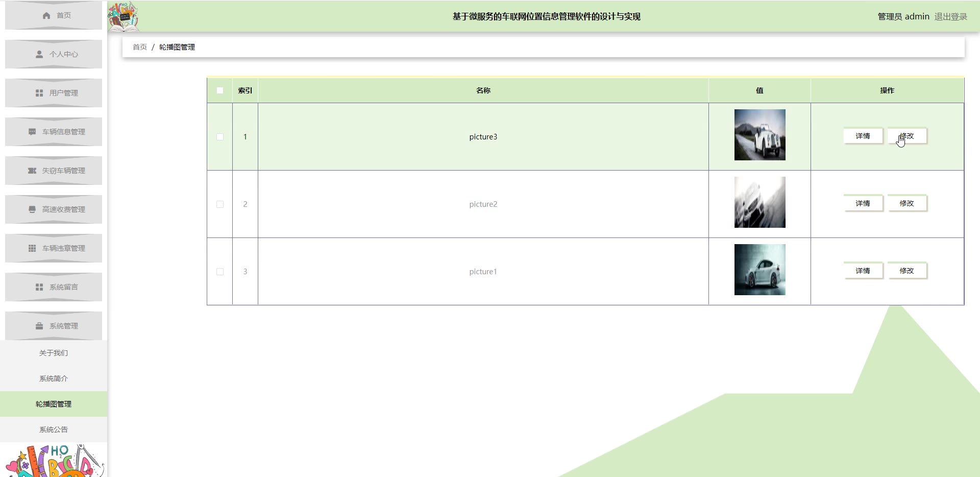Expand the 系统留言 menu
The height and width of the screenshot is (477, 980).
tap(54, 287)
